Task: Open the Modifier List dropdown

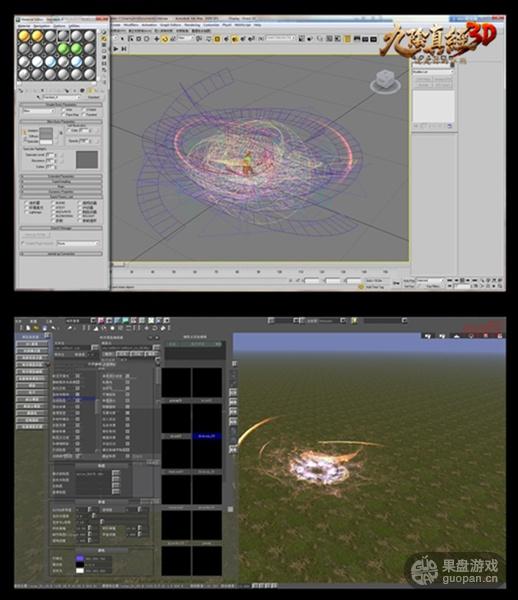Action: (433, 72)
